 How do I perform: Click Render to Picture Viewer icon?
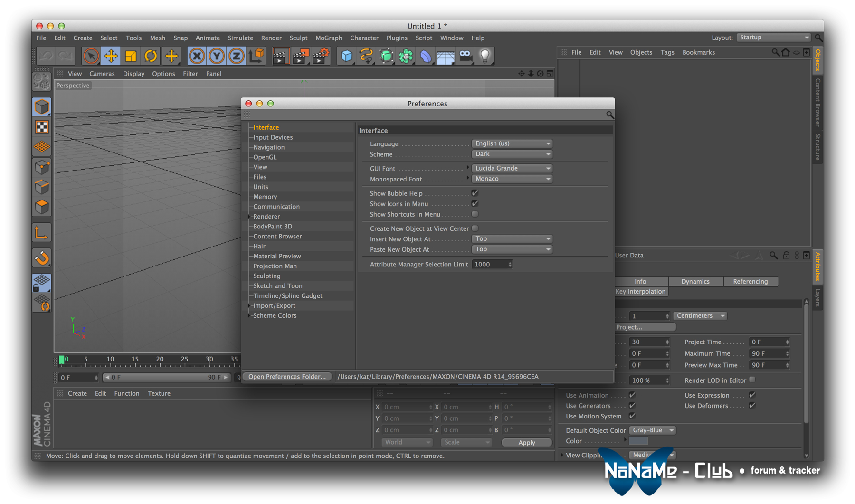[301, 56]
